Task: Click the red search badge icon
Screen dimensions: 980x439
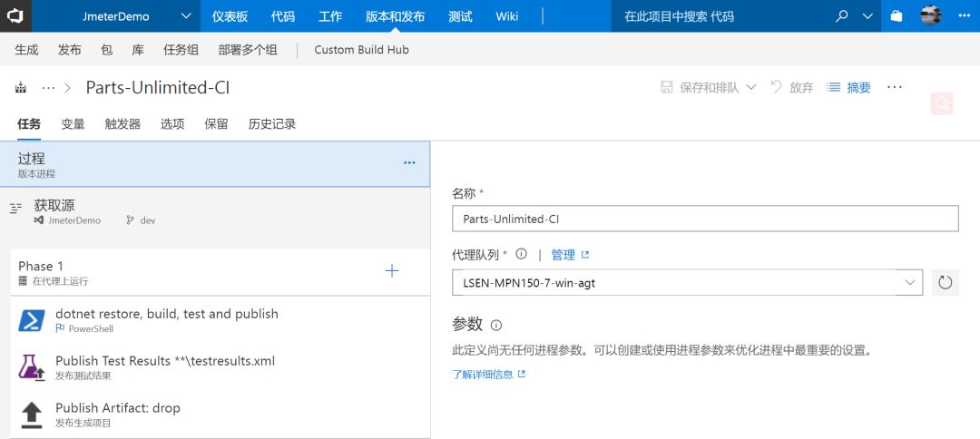Action: 942,103
